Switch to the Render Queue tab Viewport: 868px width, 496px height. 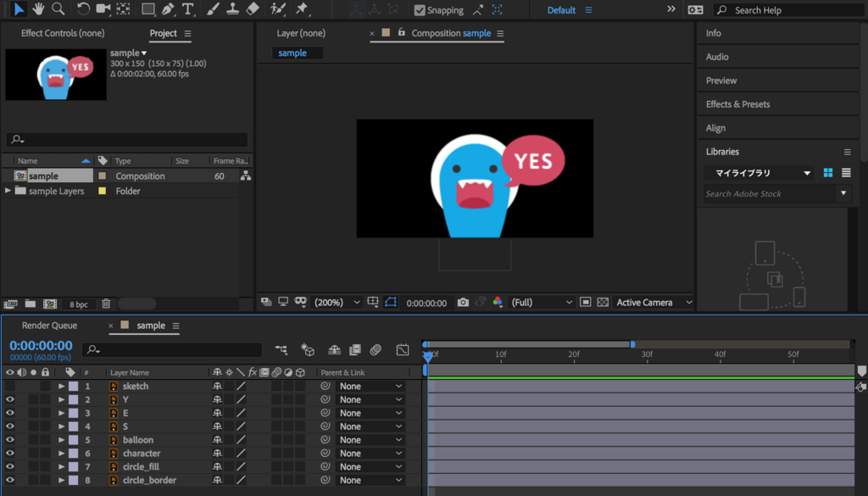click(49, 326)
